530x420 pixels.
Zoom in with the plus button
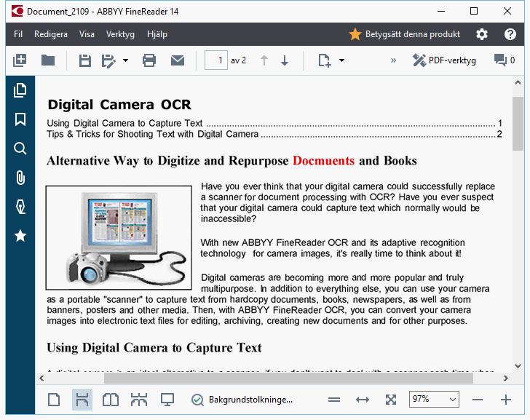pos(506,400)
